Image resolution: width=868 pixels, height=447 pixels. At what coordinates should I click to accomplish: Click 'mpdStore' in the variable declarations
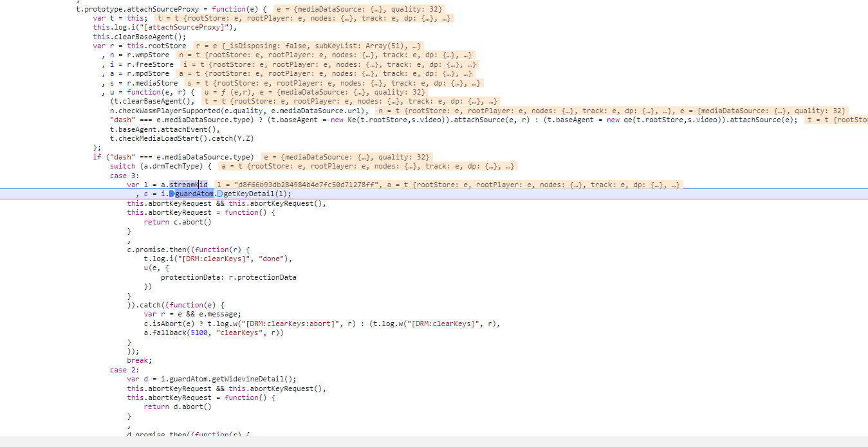(x=152, y=73)
